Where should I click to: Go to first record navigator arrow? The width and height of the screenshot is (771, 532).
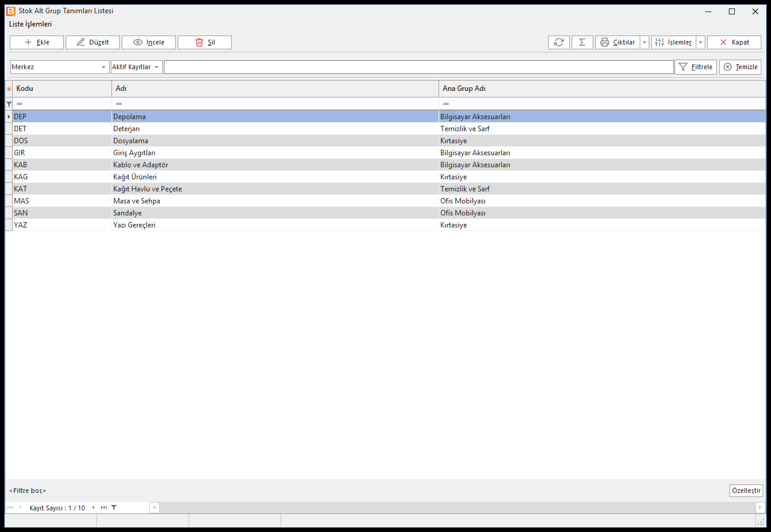pyautogui.click(x=10, y=507)
